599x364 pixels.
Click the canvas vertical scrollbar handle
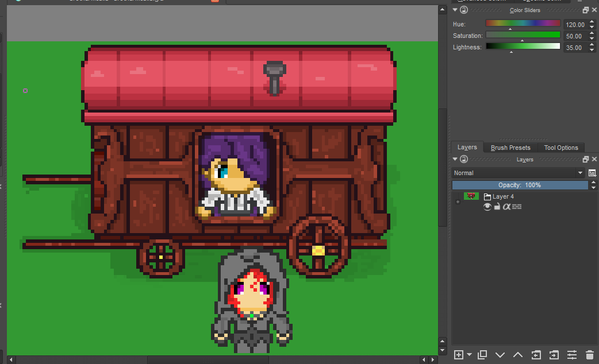[443, 167]
